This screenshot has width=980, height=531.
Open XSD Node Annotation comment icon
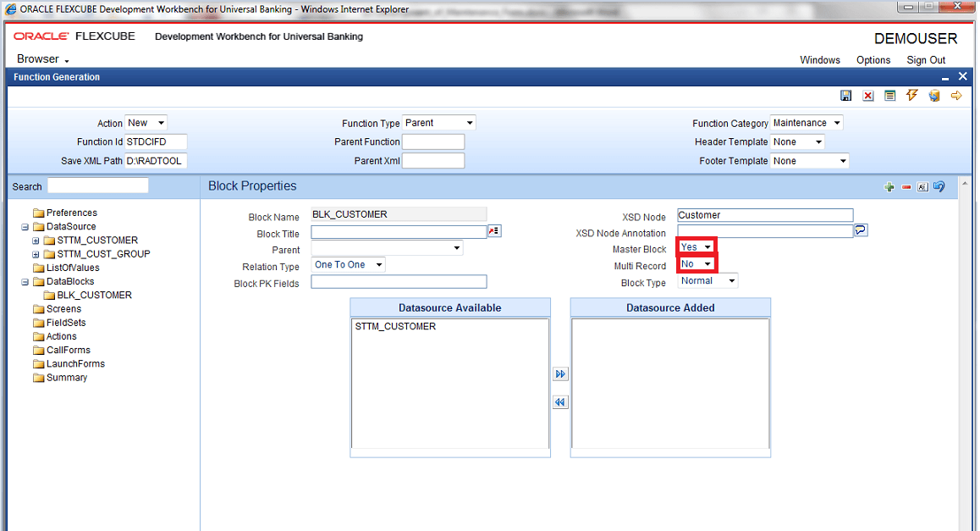click(x=861, y=230)
